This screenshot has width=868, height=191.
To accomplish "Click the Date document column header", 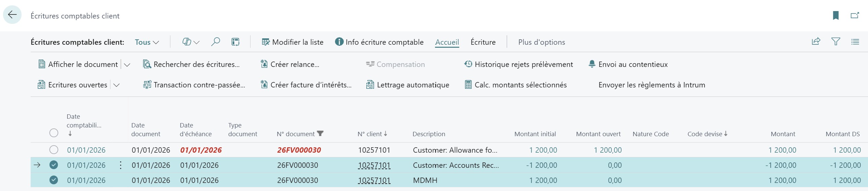I will point(145,129).
